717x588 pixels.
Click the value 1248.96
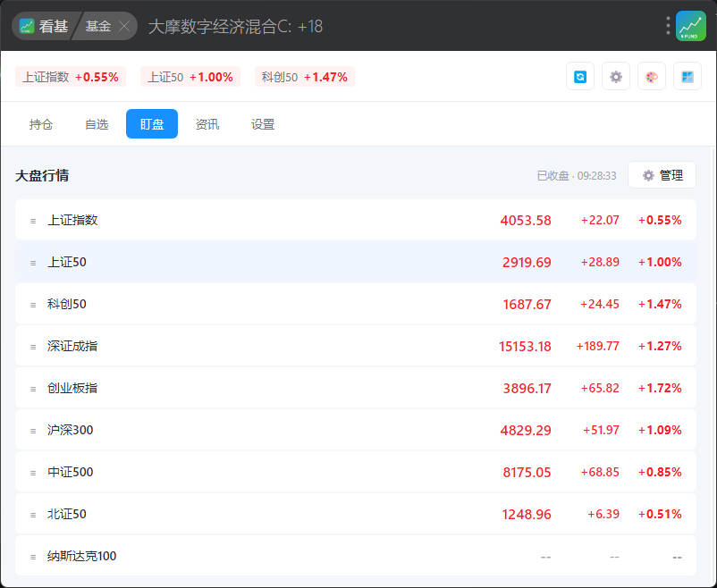527,515
